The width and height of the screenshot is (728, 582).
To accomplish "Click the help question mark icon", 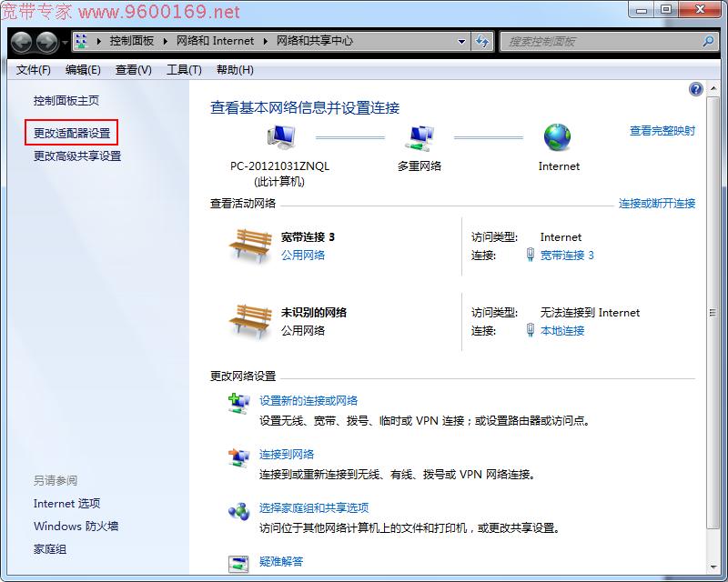I will click(x=695, y=88).
